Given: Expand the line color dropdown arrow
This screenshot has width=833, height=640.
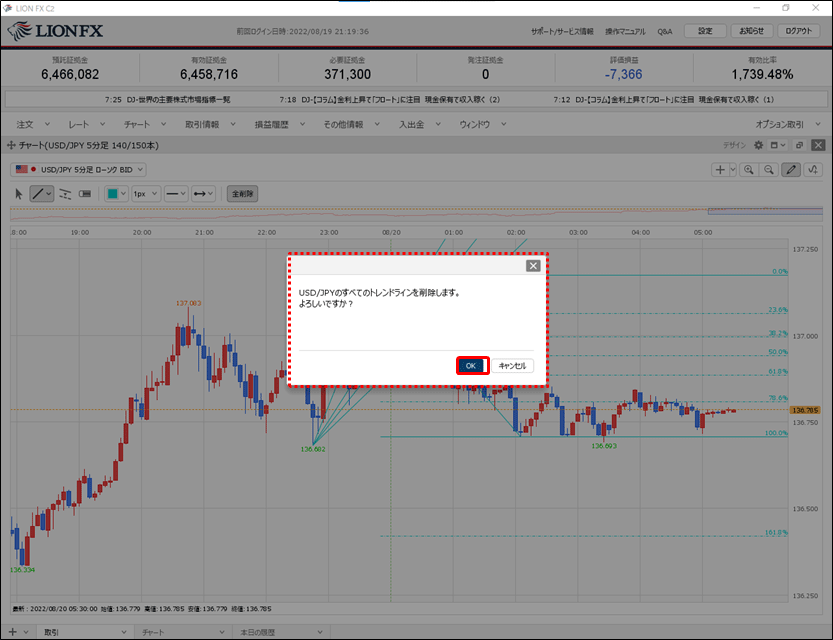Looking at the screenshot, I should [x=123, y=194].
